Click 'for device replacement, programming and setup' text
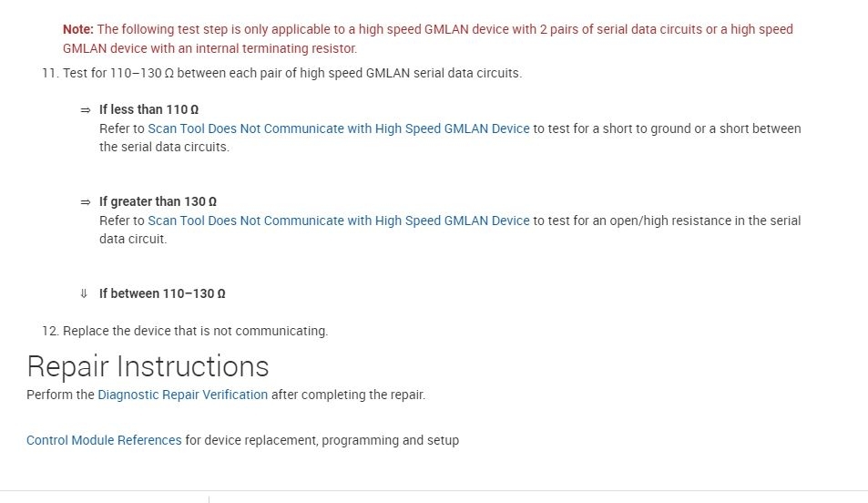The width and height of the screenshot is (868, 503). point(322,440)
